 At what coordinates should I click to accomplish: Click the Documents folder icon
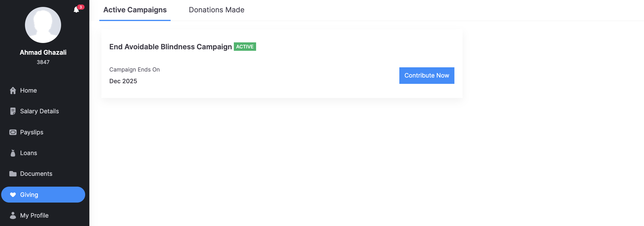coord(13,174)
